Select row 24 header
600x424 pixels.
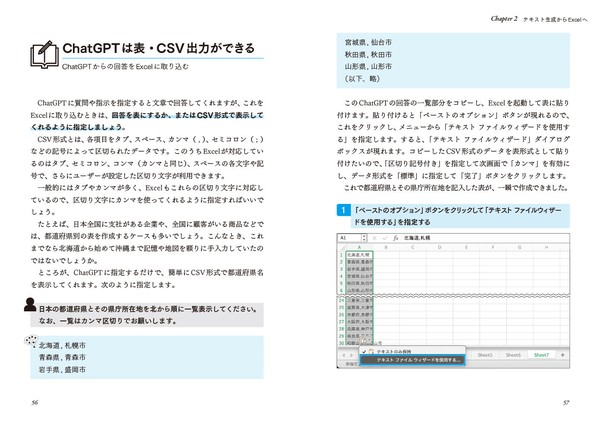click(x=341, y=300)
